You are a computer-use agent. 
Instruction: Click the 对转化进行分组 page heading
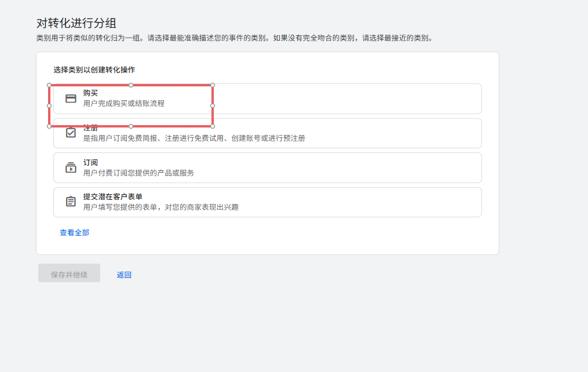pyautogui.click(x=76, y=23)
